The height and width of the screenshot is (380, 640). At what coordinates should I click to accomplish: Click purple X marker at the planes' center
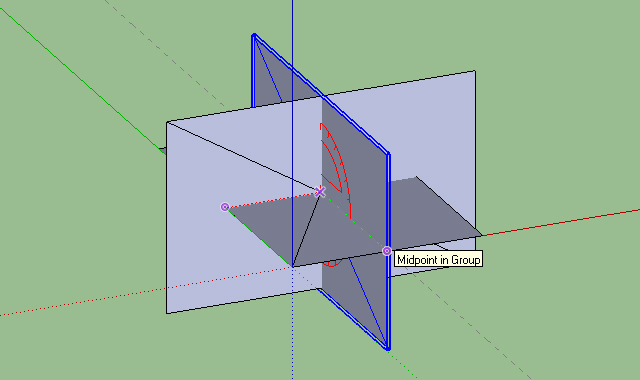coord(320,191)
